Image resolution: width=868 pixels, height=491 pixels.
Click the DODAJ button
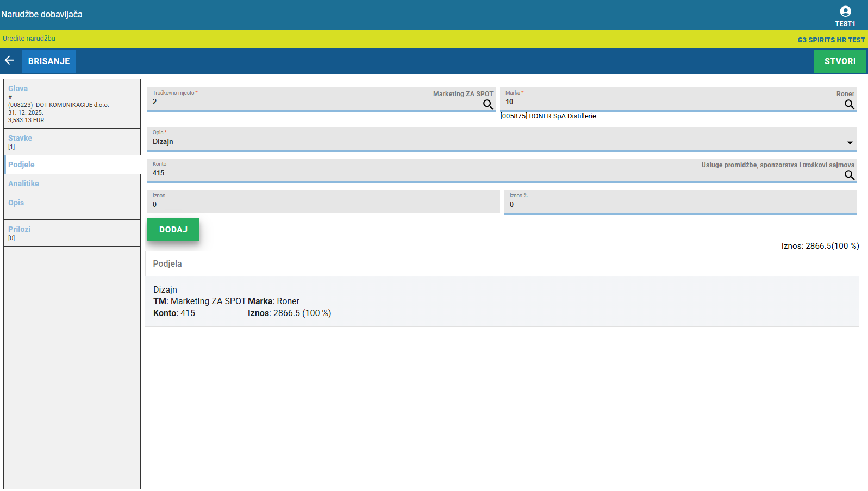[173, 229]
